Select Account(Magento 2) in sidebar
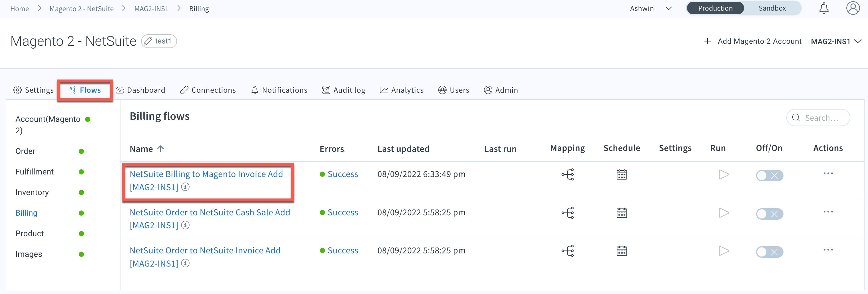The width and height of the screenshot is (868, 294). (48, 125)
